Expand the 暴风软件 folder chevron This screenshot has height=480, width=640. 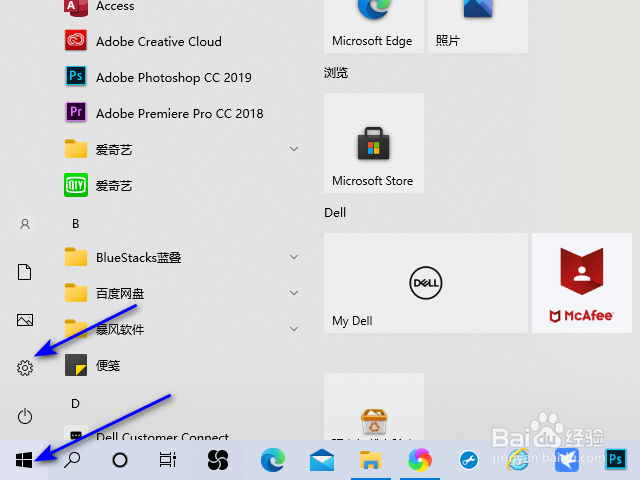tap(294, 329)
